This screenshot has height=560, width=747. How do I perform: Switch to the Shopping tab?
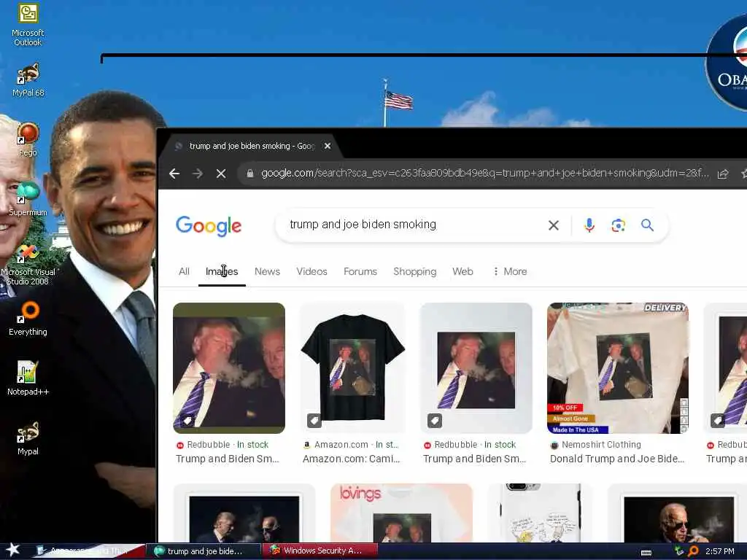click(414, 271)
